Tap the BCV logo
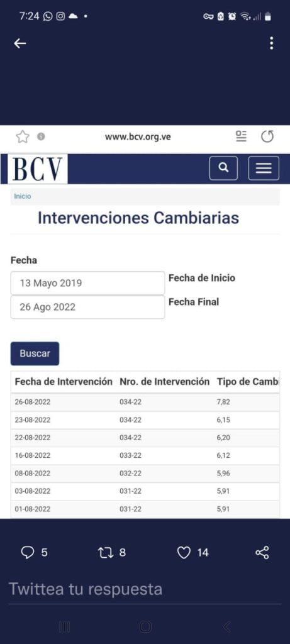The height and width of the screenshot is (644, 290). [37, 169]
